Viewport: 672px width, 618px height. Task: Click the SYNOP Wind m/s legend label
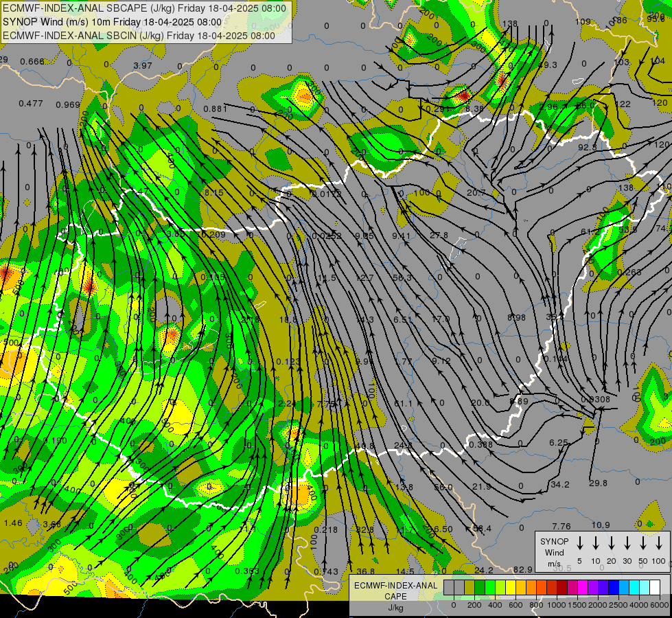(x=554, y=552)
